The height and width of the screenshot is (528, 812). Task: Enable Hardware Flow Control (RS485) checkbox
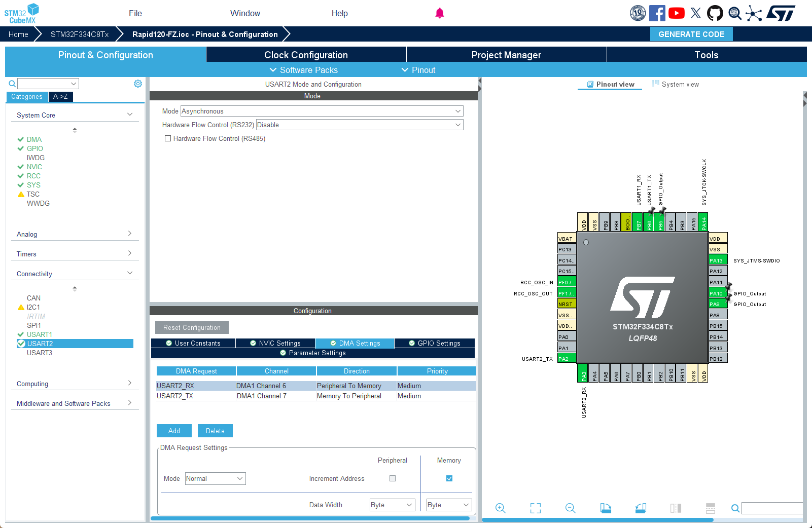pos(168,138)
